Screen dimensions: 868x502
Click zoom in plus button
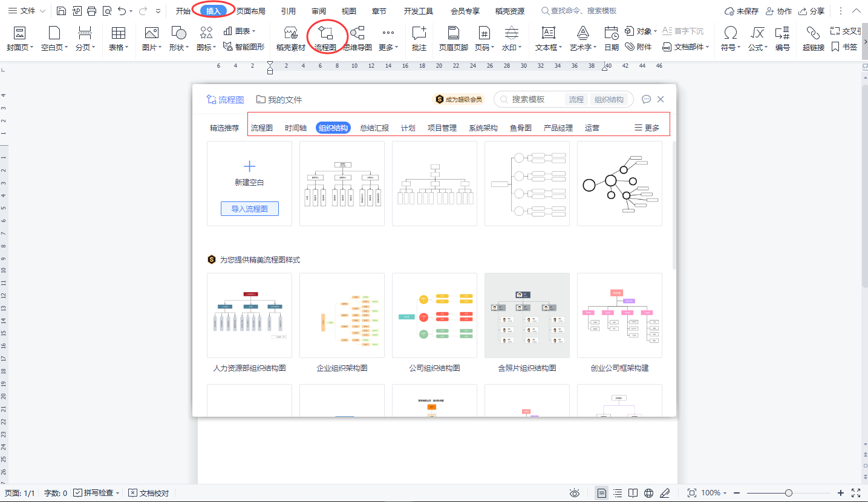(x=841, y=493)
